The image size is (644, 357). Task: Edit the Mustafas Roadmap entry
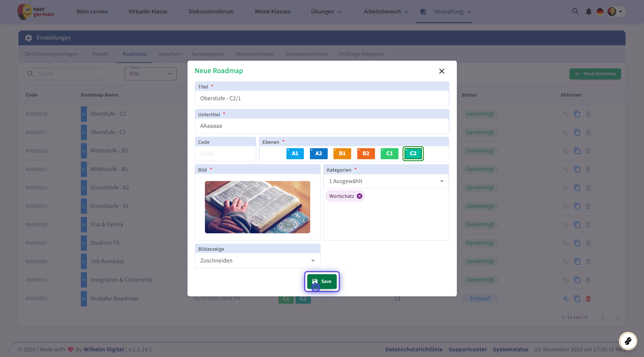click(566, 298)
